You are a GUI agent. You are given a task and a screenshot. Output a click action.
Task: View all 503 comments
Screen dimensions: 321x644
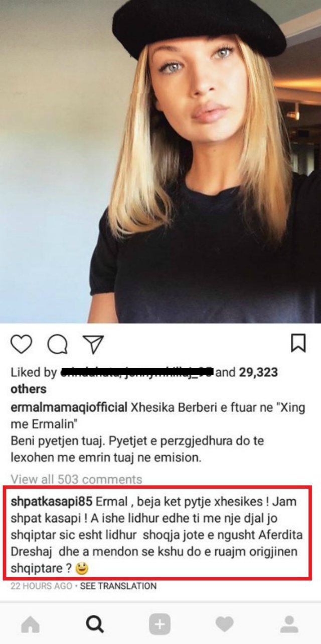tap(76, 479)
